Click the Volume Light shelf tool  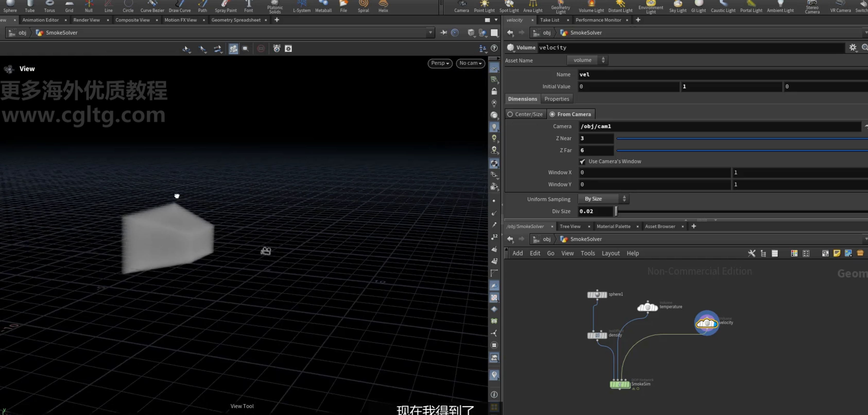[591, 7]
